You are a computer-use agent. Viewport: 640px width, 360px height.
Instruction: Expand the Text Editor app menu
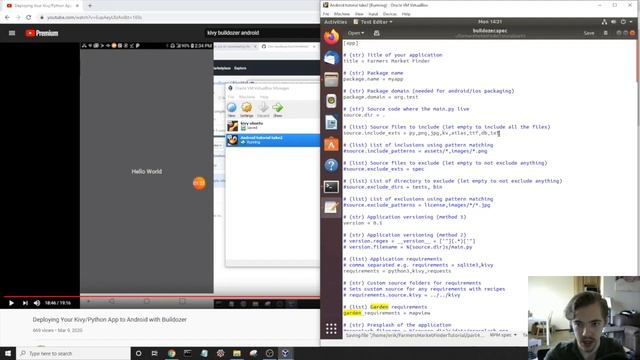373,22
